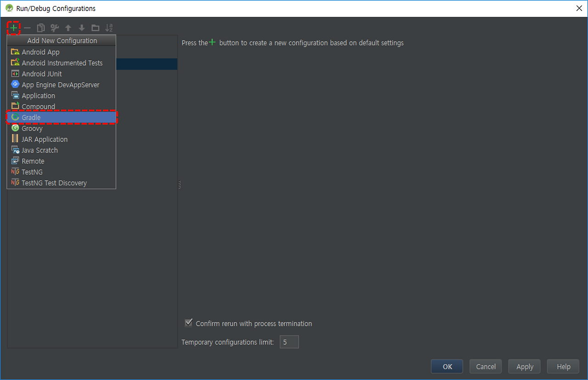
Task: Click the Copy Configuration toolbar icon
Action: pyautogui.click(x=41, y=28)
